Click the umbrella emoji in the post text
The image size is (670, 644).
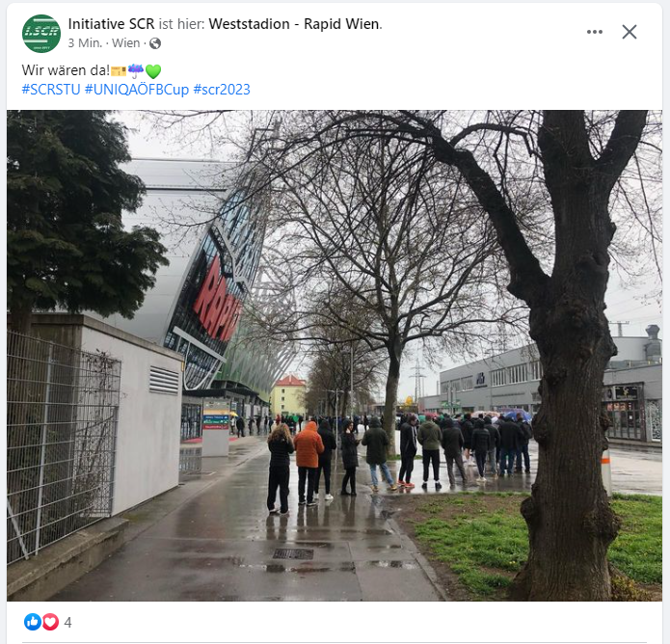pyautogui.click(x=136, y=70)
